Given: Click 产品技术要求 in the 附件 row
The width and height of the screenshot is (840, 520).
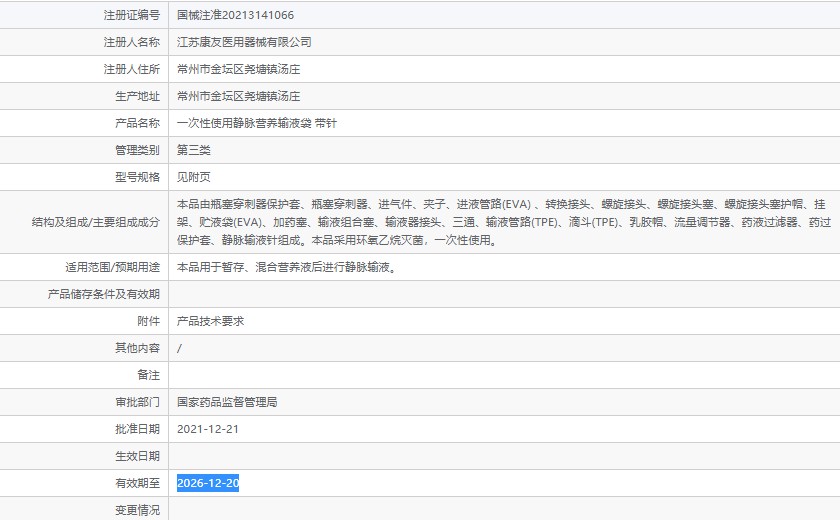Looking at the screenshot, I should coord(210,321).
